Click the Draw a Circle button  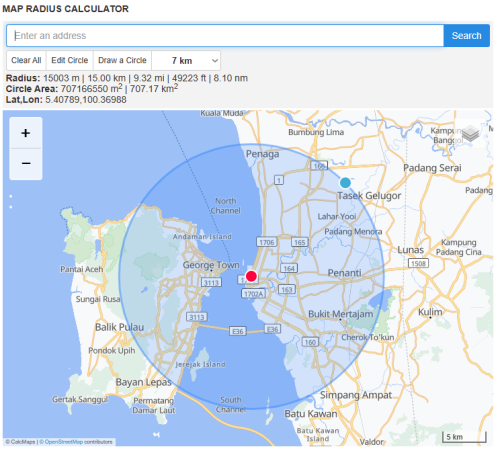tap(122, 60)
